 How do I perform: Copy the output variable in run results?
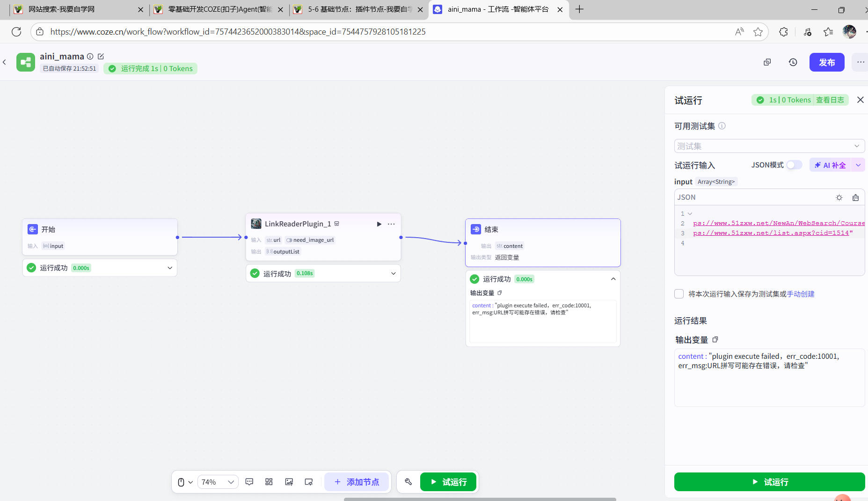[715, 340]
